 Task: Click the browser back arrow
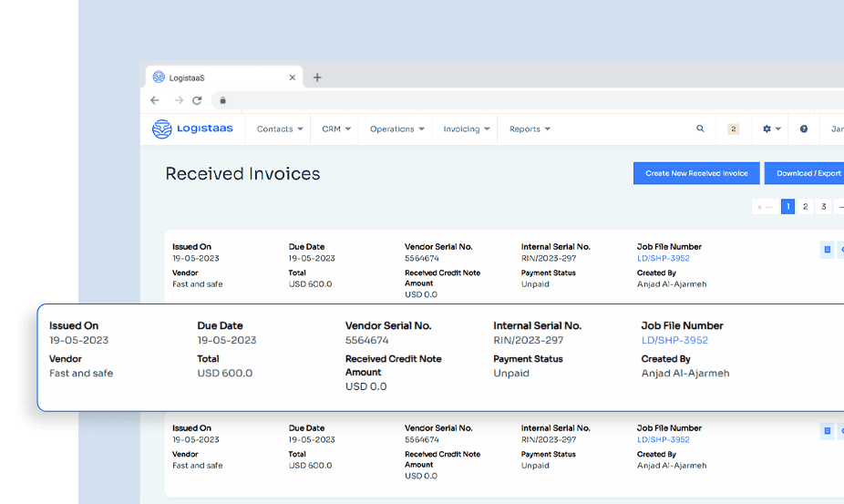[155, 100]
